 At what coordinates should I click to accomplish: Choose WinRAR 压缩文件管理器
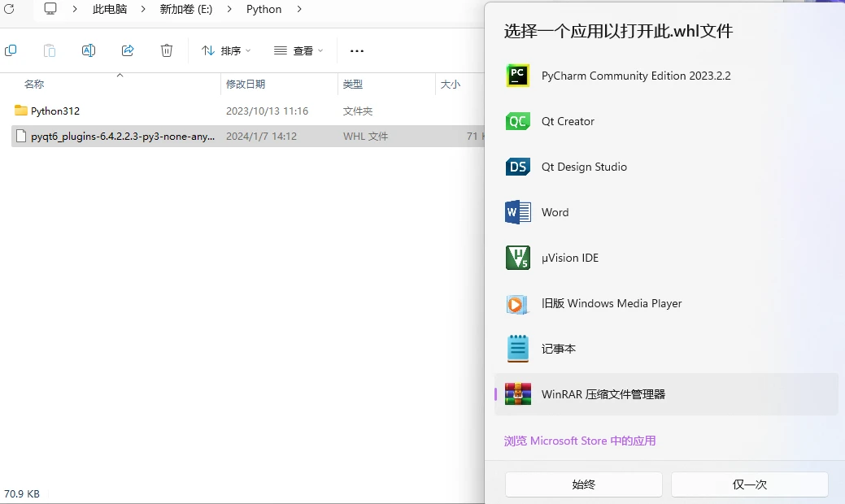pyautogui.click(x=666, y=394)
